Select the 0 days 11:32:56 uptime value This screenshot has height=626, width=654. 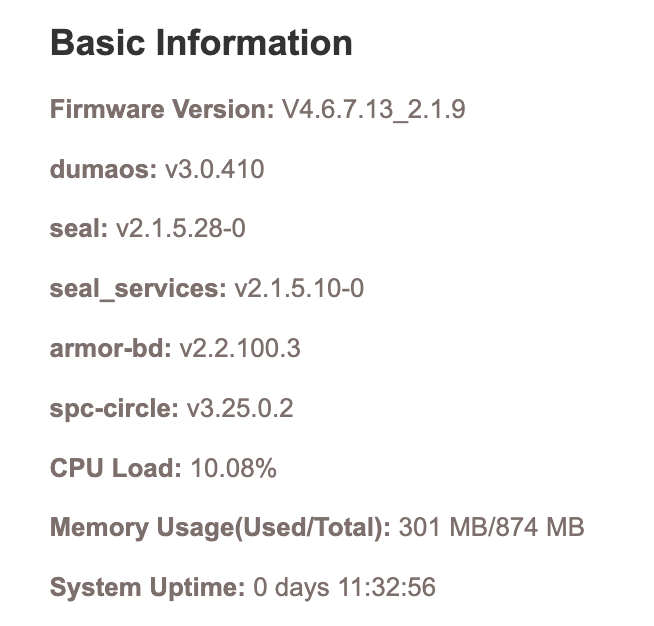(344, 587)
